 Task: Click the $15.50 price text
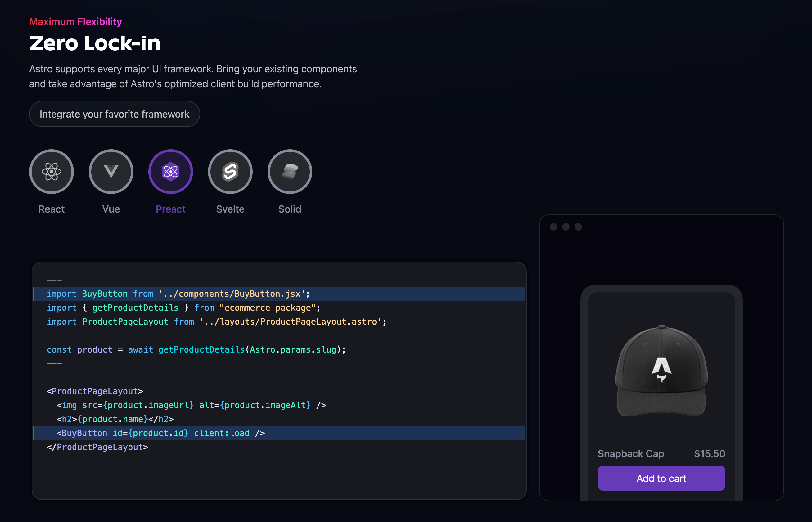click(709, 453)
